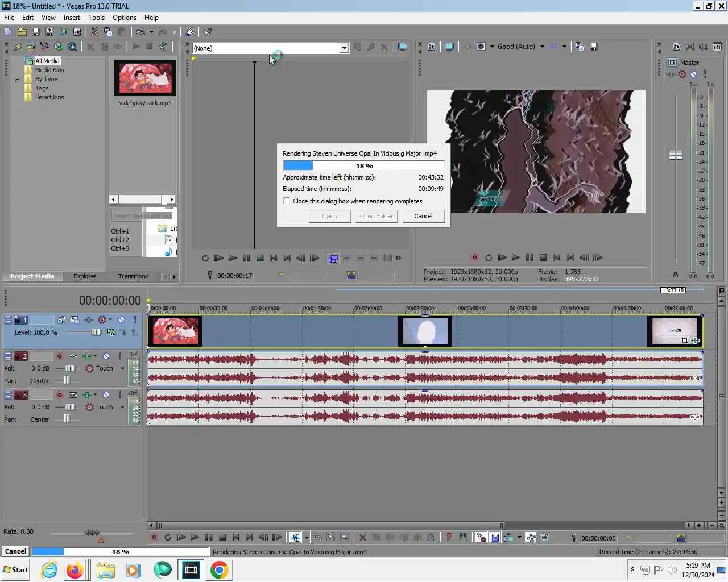728x582 pixels.
Task: Open Internet Explorer from the taskbar
Action: [x=49, y=570]
